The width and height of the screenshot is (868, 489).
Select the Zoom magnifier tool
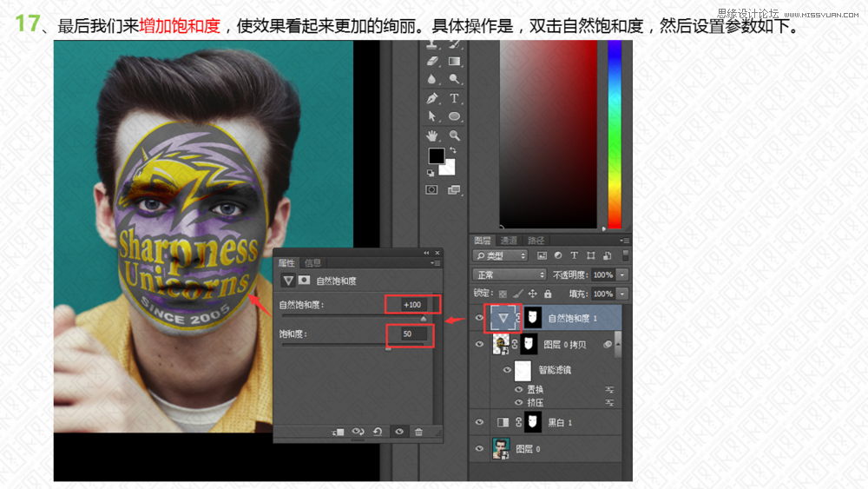click(454, 135)
